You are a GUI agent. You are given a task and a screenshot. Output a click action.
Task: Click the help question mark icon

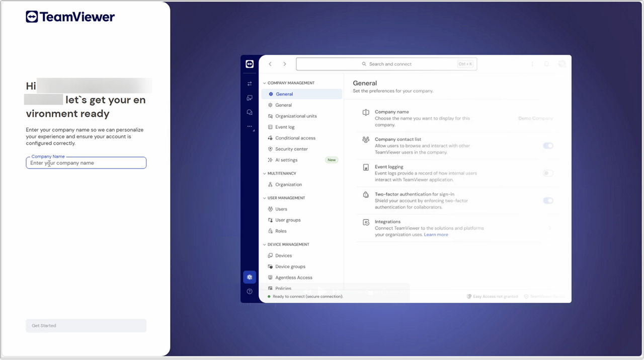[x=250, y=292]
